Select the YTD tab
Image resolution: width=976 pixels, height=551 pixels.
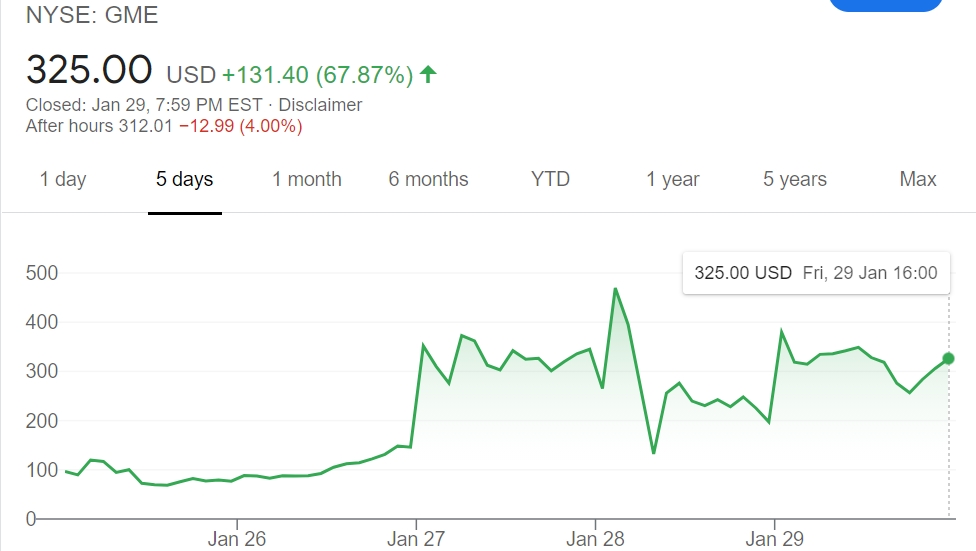pos(550,179)
